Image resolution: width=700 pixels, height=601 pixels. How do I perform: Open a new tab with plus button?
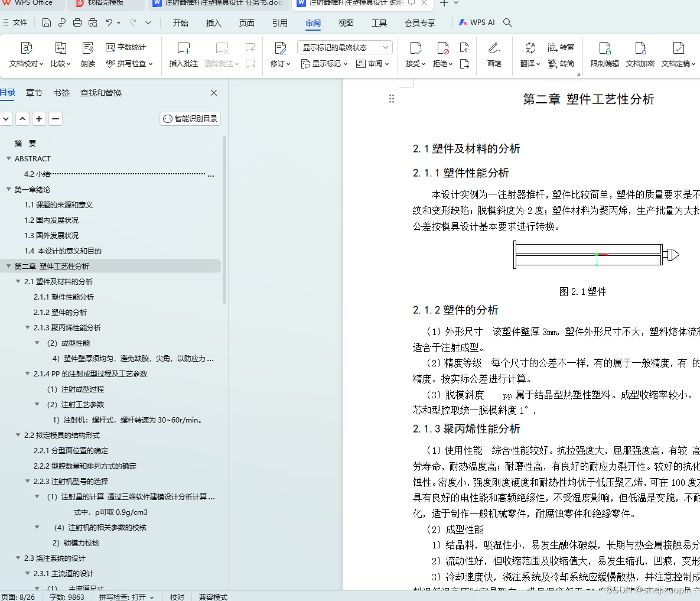coord(444,3)
